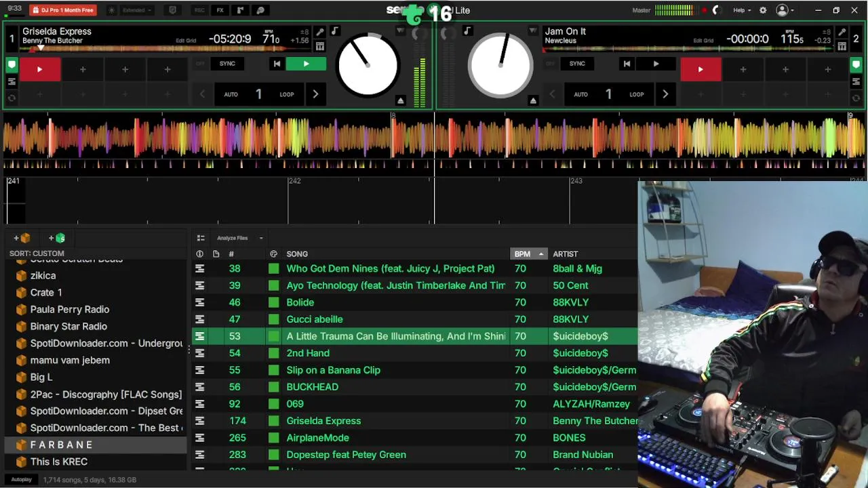The width and height of the screenshot is (868, 488).
Task: Increase deck 1 auto loop size
Action: 315,94
